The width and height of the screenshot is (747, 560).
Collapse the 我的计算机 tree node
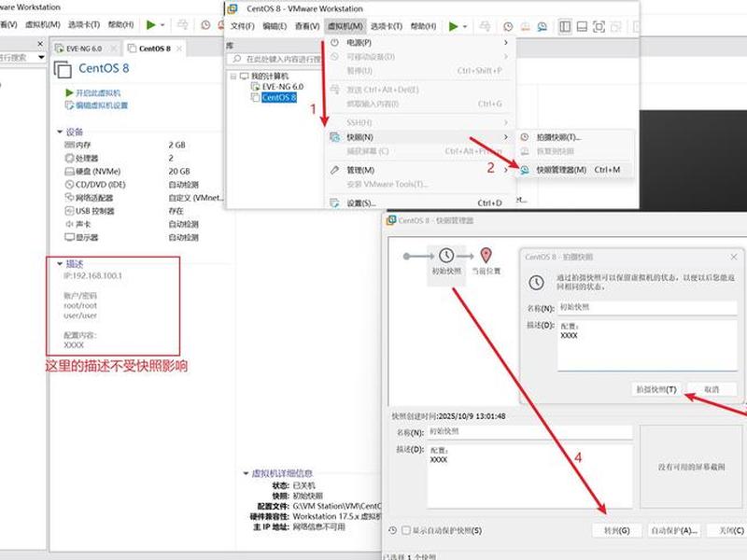233,77
